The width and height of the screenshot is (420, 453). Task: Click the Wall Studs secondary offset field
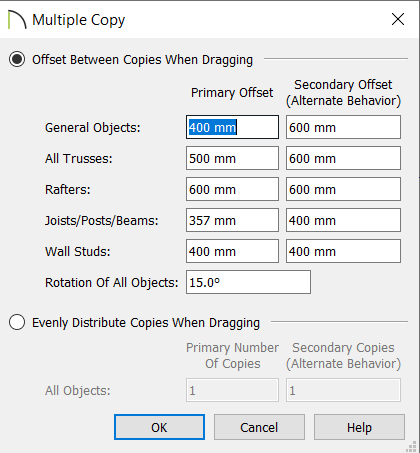[x=343, y=251]
